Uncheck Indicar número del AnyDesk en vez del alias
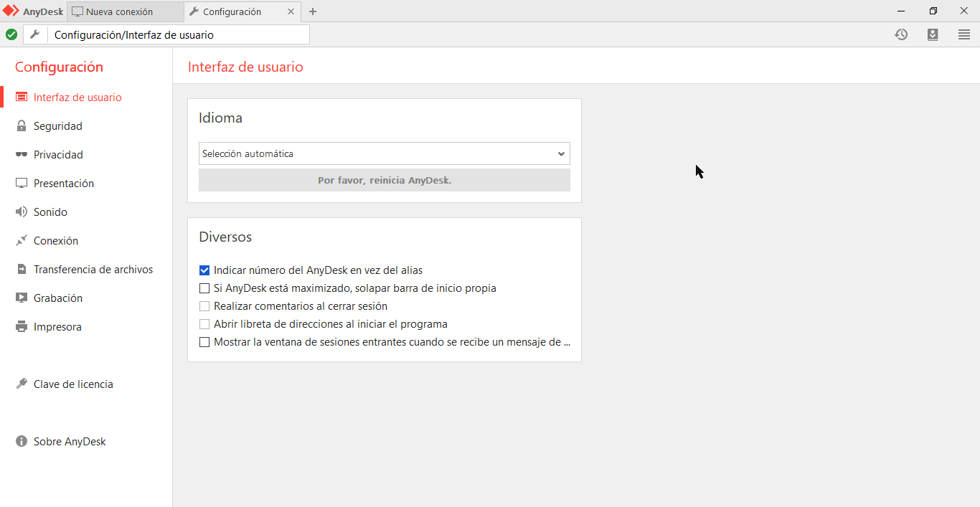Viewport: 980px width, 507px height. 204,270
